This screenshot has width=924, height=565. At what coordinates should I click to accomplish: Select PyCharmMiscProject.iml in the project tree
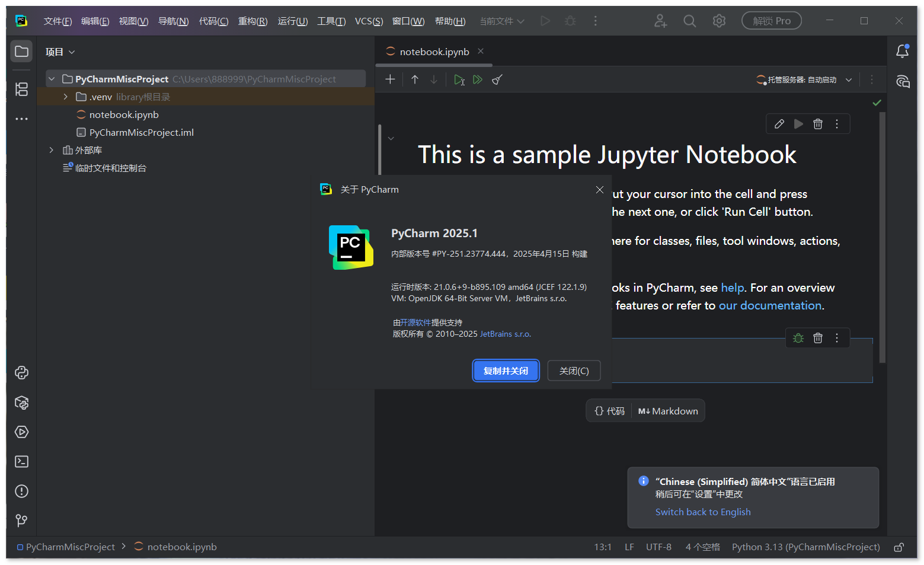coord(141,132)
